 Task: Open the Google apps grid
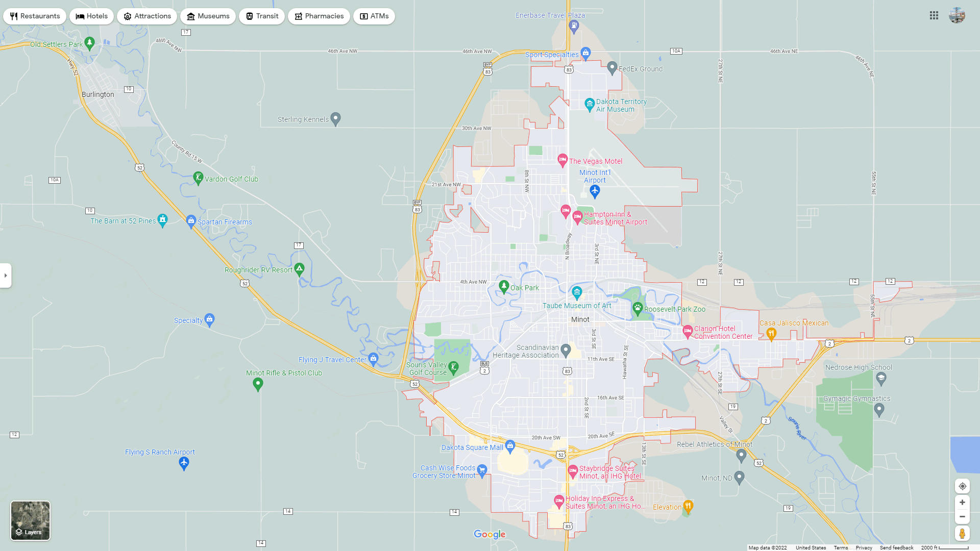(x=934, y=15)
